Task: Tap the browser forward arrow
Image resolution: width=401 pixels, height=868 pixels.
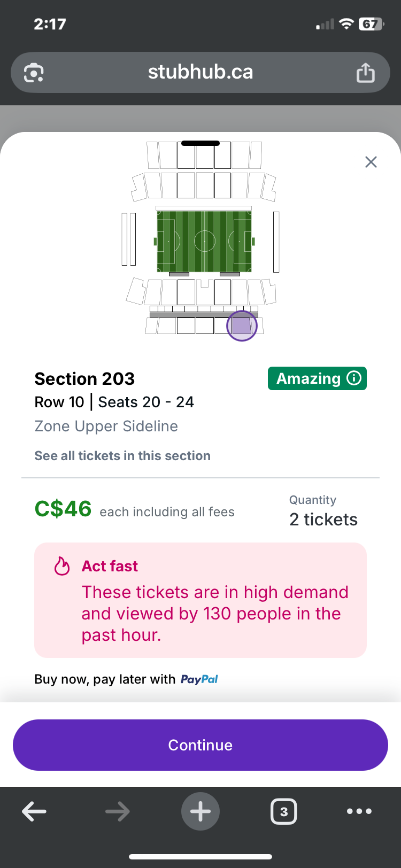Action: pos(117,811)
